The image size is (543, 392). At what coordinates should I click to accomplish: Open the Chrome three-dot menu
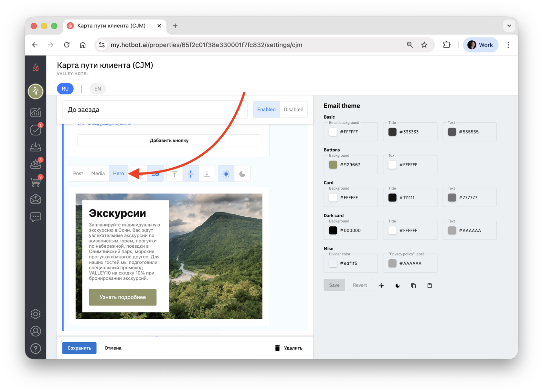508,45
